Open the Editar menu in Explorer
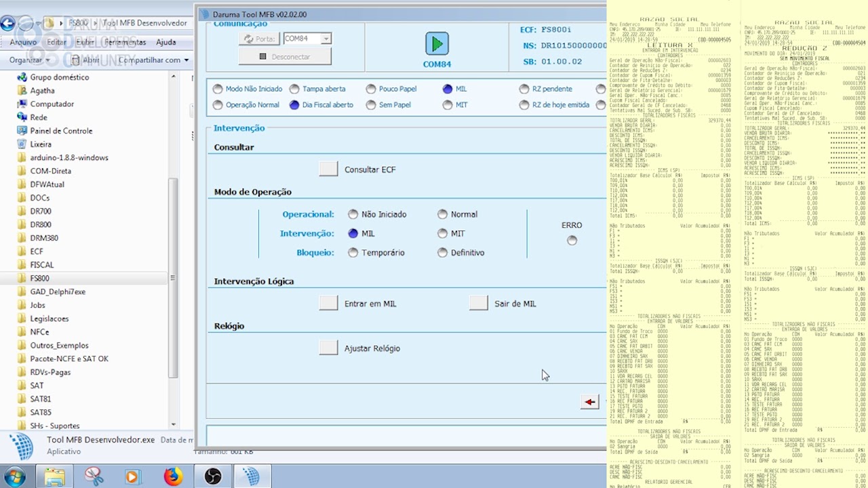868x488 pixels. click(x=56, y=42)
